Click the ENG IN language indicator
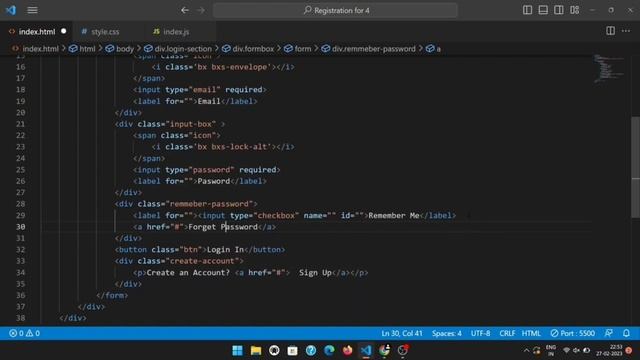This screenshot has height=360, width=640. pos(551,350)
